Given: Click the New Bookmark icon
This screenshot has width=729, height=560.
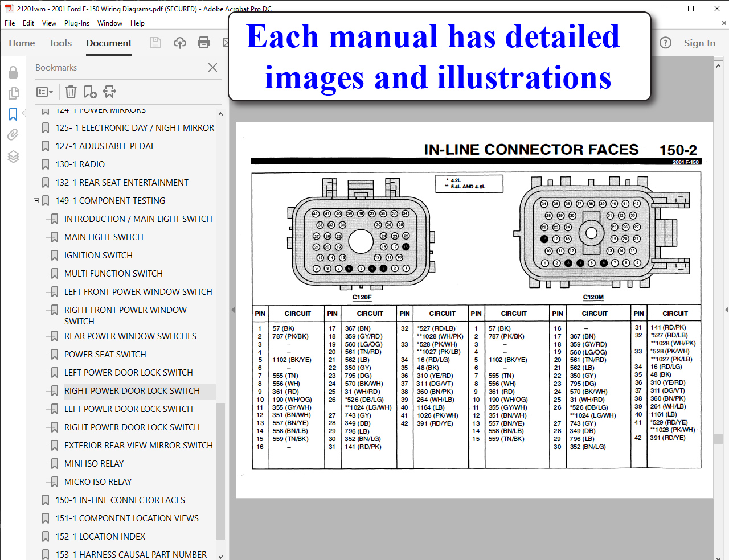Looking at the screenshot, I should (x=90, y=92).
